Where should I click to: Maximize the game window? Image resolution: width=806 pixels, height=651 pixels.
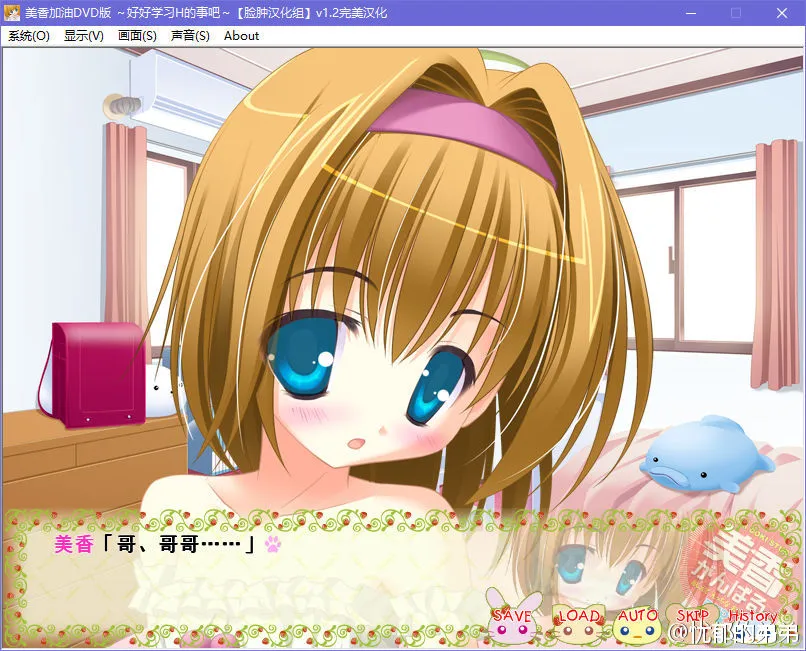click(x=736, y=13)
